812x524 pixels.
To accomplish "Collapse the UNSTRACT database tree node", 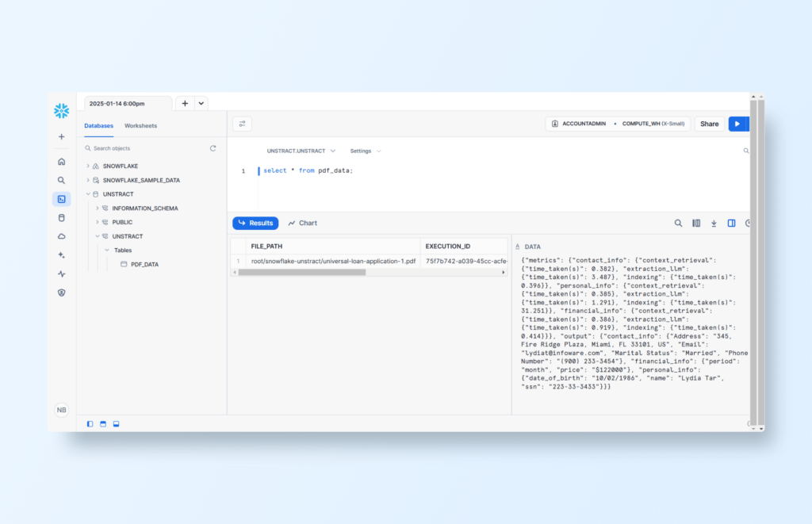I will [88, 194].
